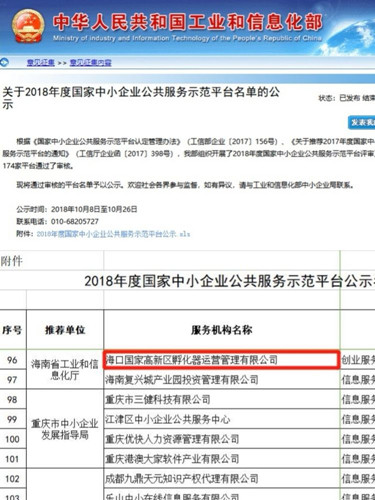375x500 pixels.
Task: Select cell with number 98
Action: coord(12,399)
